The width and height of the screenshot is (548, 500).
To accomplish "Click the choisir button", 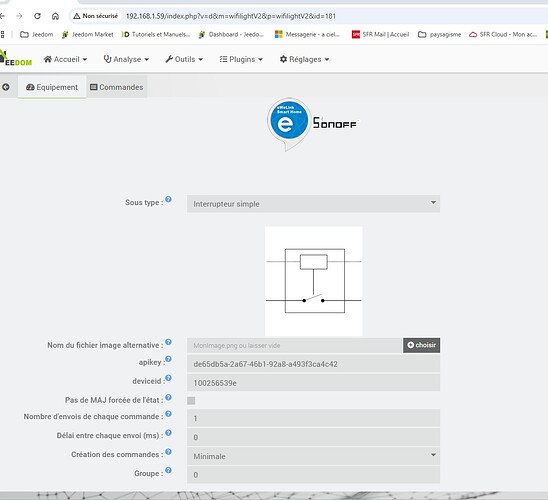I will click(x=421, y=345).
